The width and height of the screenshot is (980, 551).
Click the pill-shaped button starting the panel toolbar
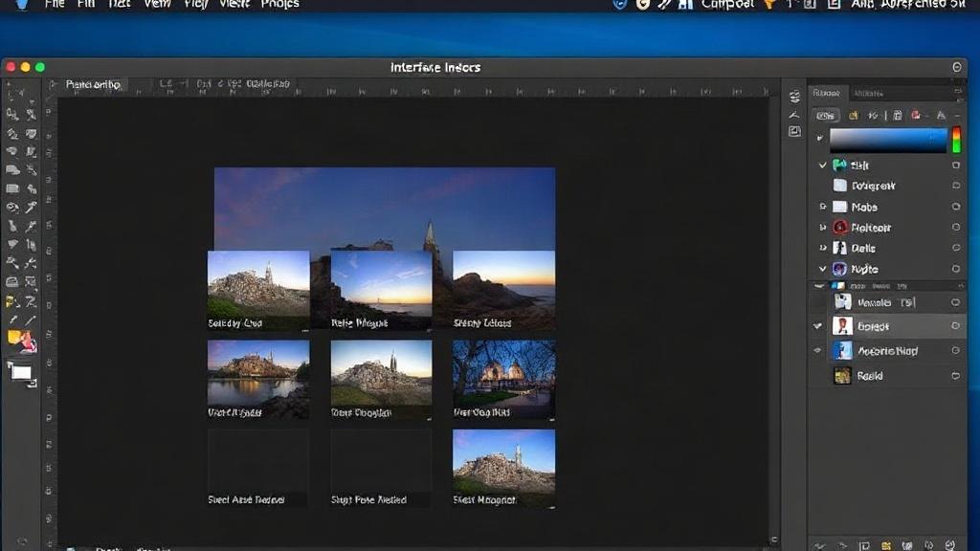pyautogui.click(x=826, y=116)
